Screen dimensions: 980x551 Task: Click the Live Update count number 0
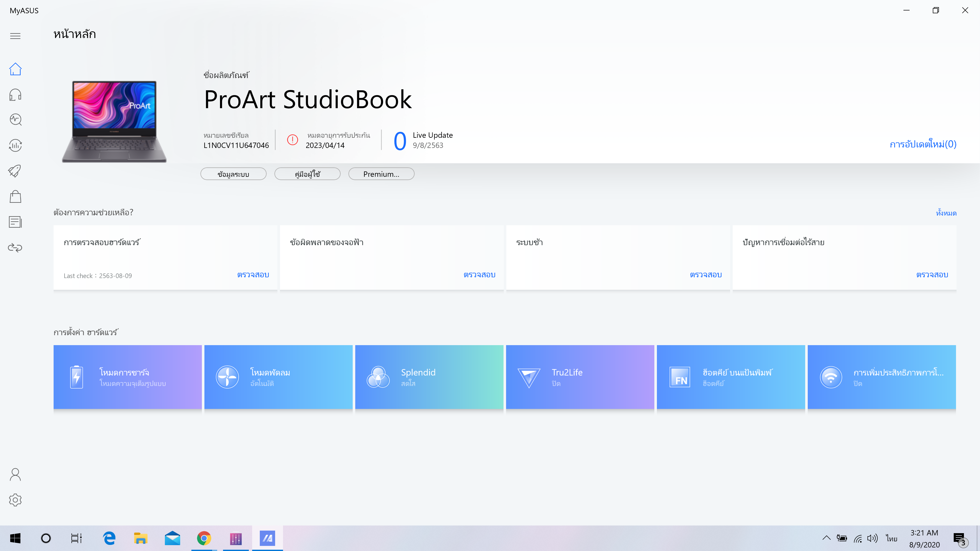click(400, 141)
